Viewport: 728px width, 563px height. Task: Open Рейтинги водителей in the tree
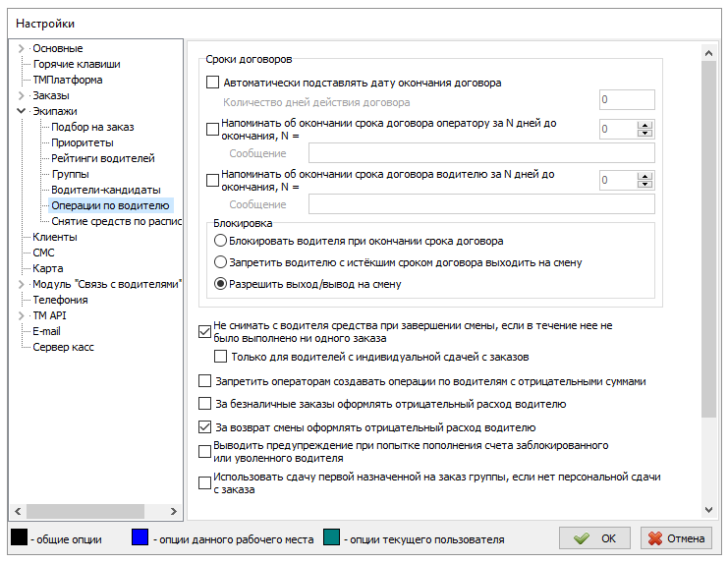tap(102, 158)
